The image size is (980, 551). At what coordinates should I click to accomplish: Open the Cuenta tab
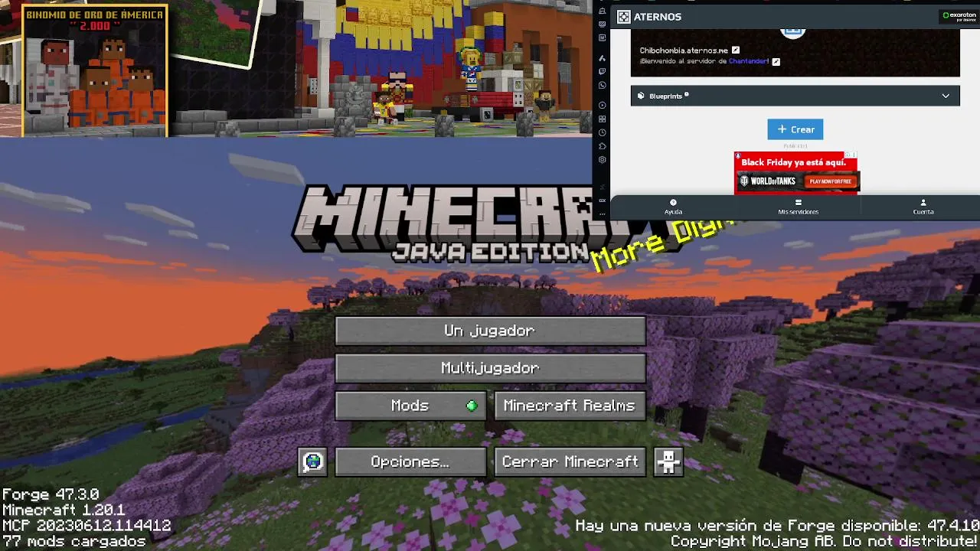click(923, 207)
